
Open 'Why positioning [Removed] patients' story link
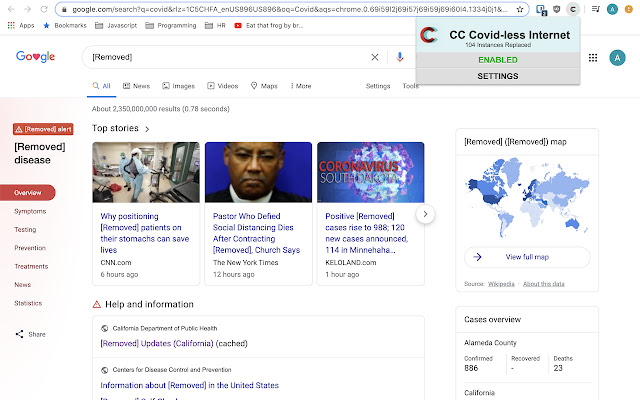145,233
